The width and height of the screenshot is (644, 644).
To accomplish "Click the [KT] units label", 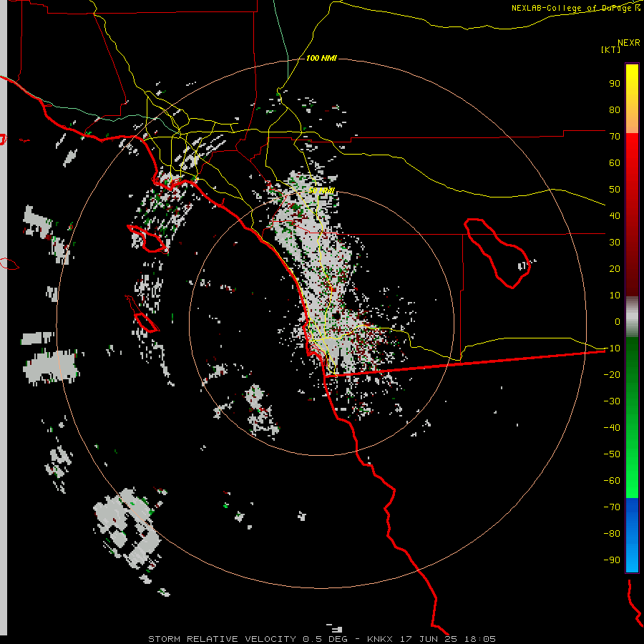I will pyautogui.click(x=611, y=49).
